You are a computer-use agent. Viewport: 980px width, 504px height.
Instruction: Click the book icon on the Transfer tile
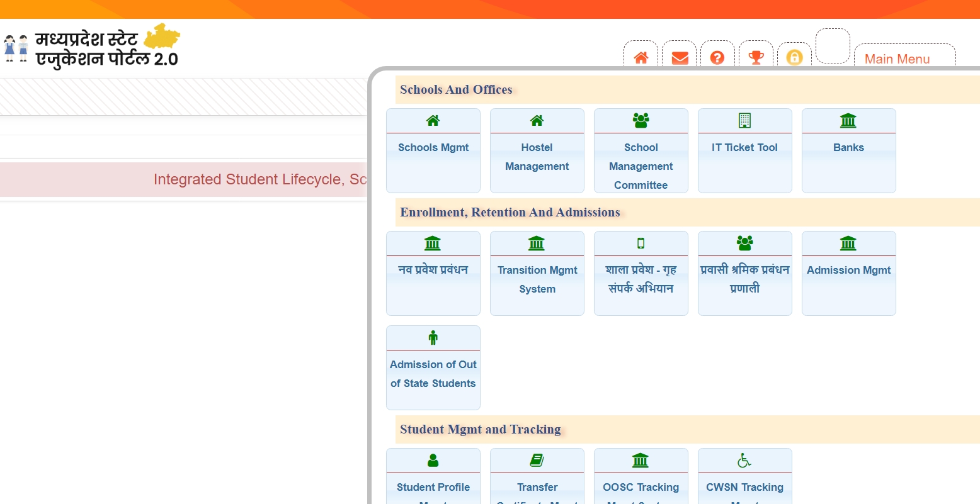pos(537,460)
